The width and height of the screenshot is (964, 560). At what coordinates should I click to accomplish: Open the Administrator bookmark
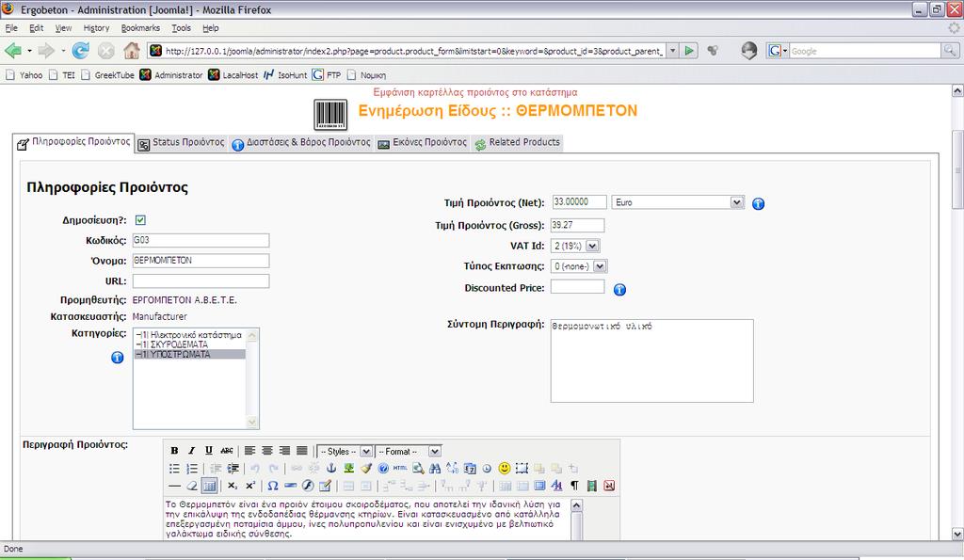tap(171, 75)
